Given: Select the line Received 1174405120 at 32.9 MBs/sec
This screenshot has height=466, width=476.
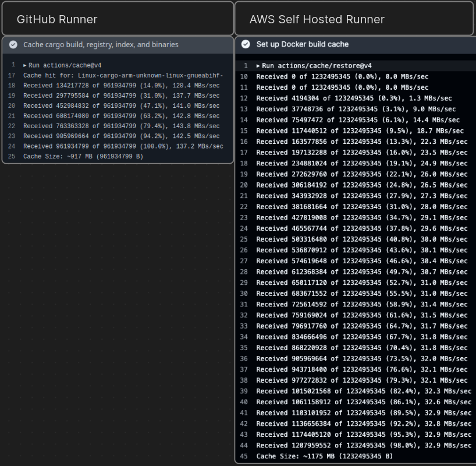Looking at the screenshot, I should coord(364,435).
